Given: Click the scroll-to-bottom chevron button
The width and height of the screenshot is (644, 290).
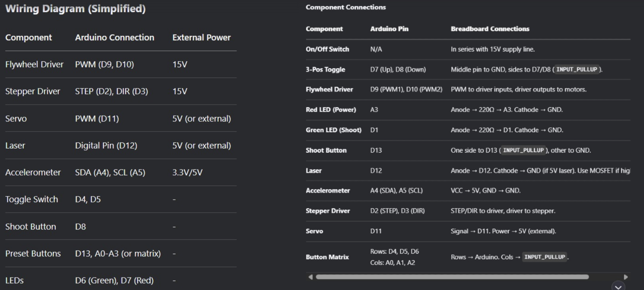Looking at the screenshot, I should [x=618, y=287].
